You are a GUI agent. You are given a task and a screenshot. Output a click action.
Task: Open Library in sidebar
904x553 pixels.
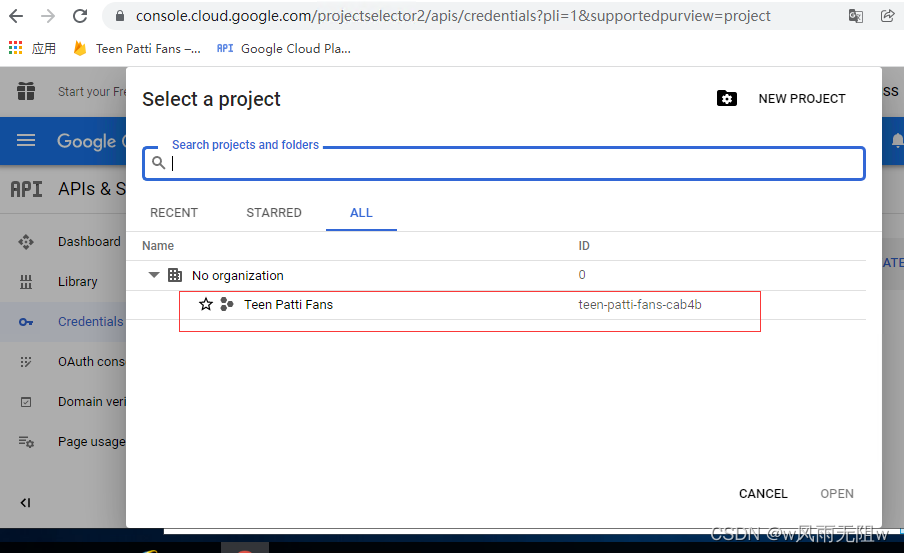(77, 281)
